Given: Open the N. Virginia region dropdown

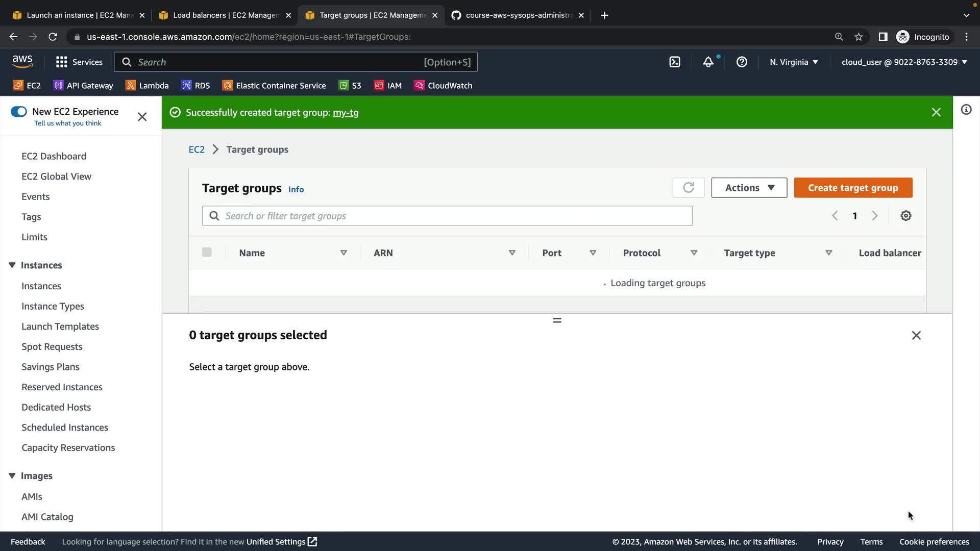Looking at the screenshot, I should pyautogui.click(x=794, y=62).
